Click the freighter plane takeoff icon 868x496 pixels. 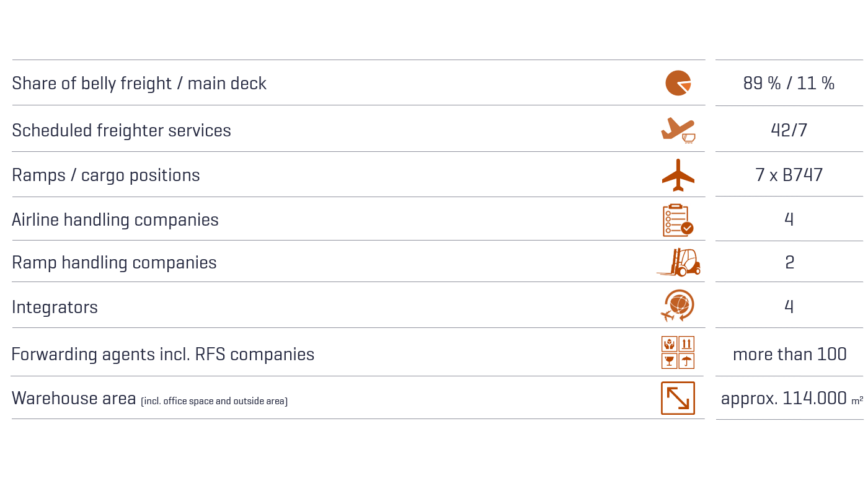678,130
